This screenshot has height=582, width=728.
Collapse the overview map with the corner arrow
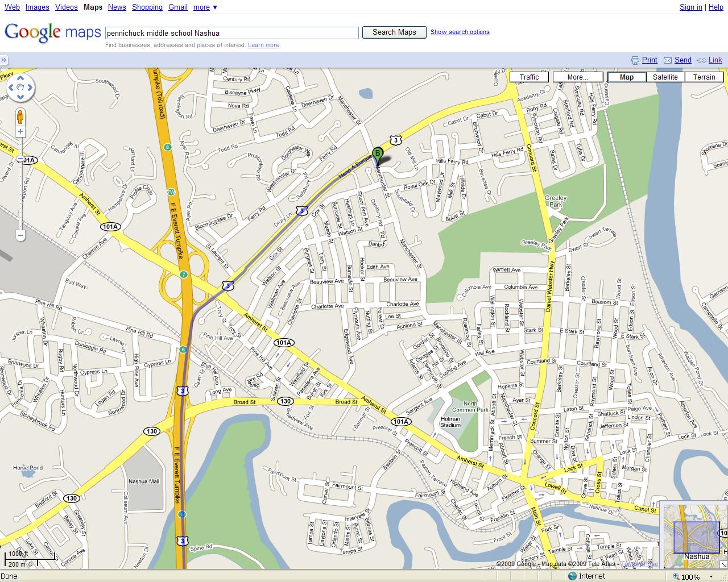coord(723,564)
